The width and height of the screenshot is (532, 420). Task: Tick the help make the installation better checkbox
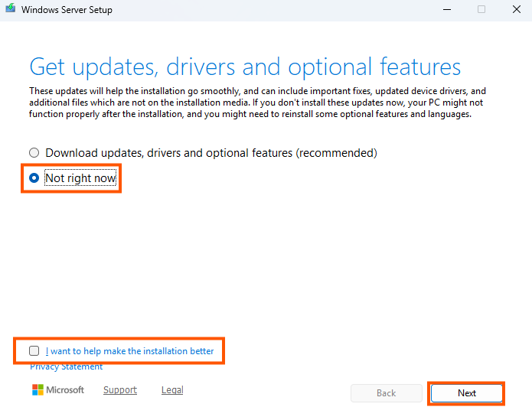pyautogui.click(x=34, y=351)
